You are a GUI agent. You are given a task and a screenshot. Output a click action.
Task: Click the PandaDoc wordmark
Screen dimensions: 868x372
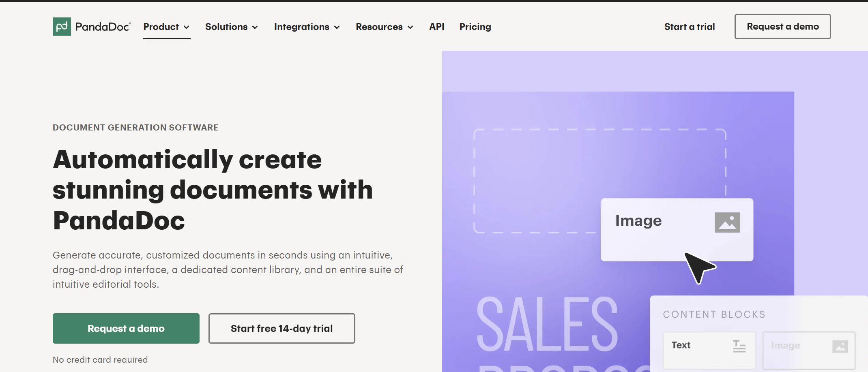click(x=103, y=27)
